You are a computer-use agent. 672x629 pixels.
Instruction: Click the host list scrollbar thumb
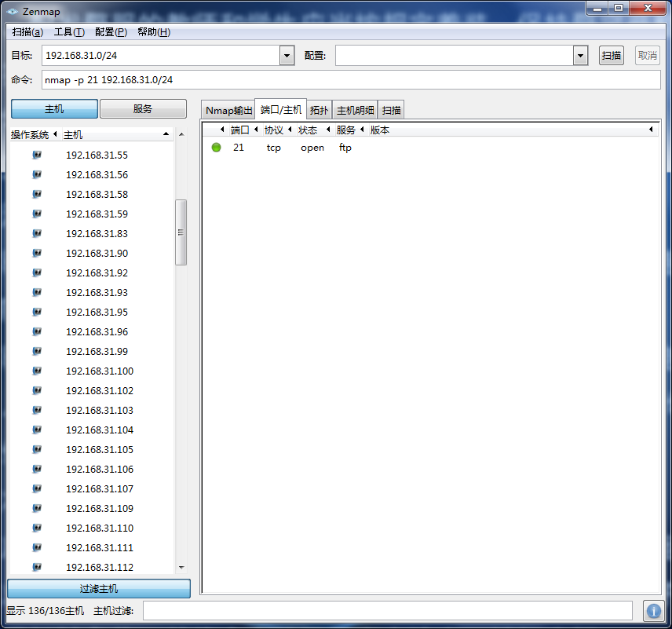point(181,232)
